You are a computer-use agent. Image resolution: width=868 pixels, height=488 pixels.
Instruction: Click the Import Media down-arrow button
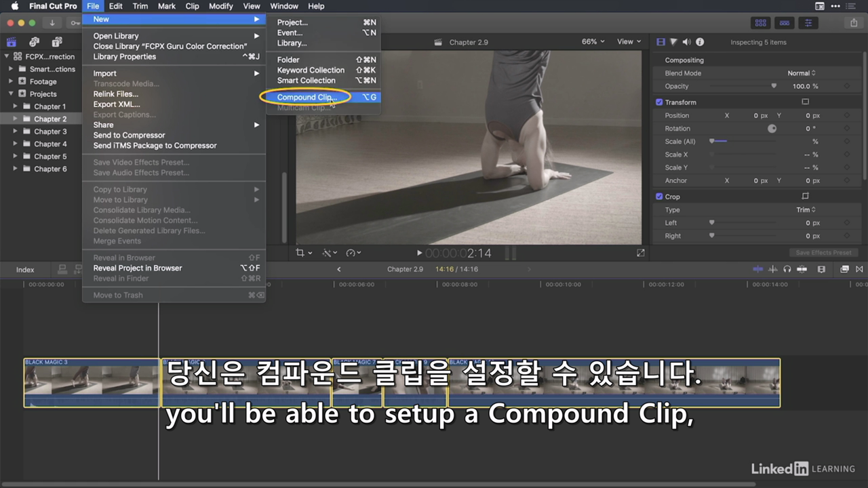coord(52,22)
